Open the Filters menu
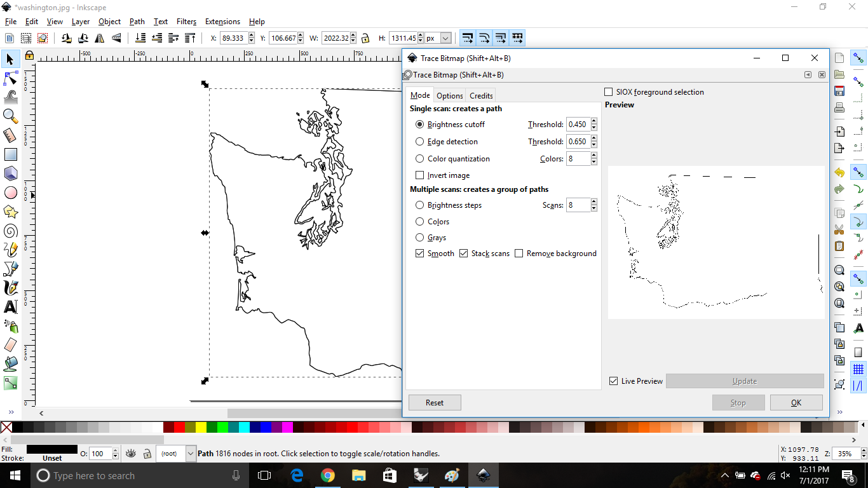The width and height of the screenshot is (868, 488). click(x=186, y=21)
